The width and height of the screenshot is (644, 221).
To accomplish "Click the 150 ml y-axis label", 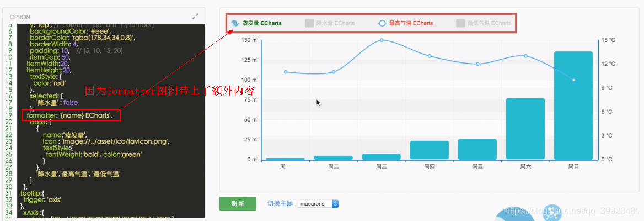I will tap(250, 40).
